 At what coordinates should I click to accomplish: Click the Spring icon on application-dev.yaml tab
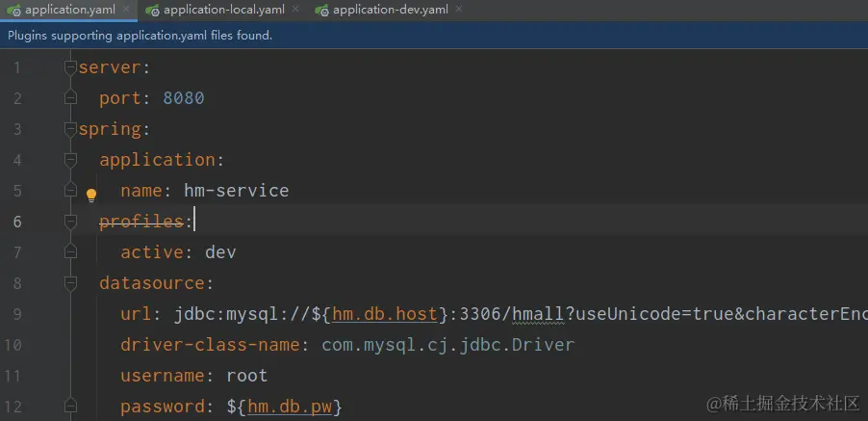(321, 10)
